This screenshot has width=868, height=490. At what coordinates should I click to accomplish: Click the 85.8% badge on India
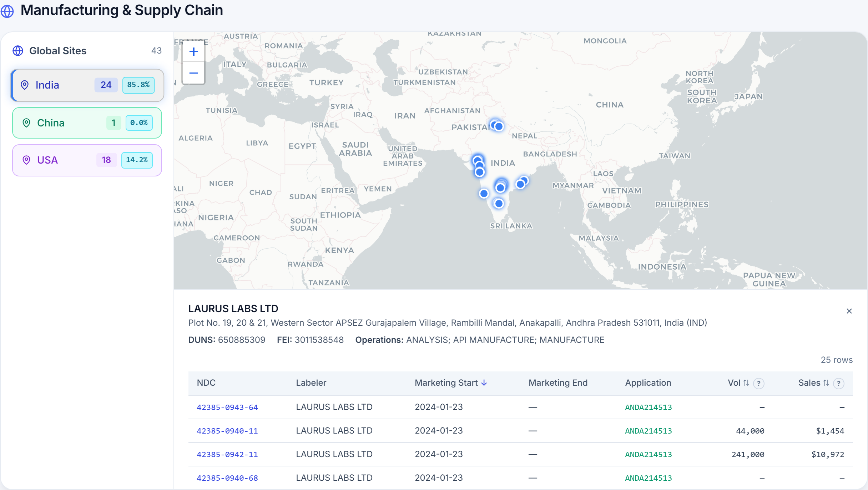tap(138, 85)
